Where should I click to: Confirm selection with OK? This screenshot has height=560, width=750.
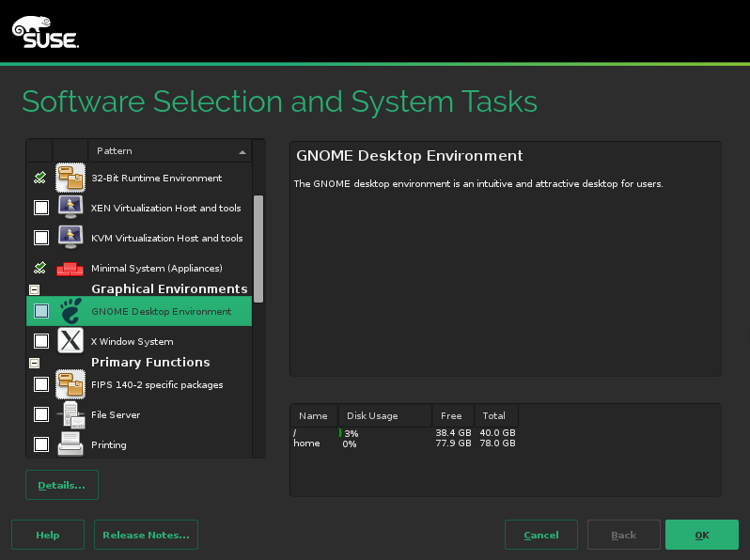coord(702,535)
